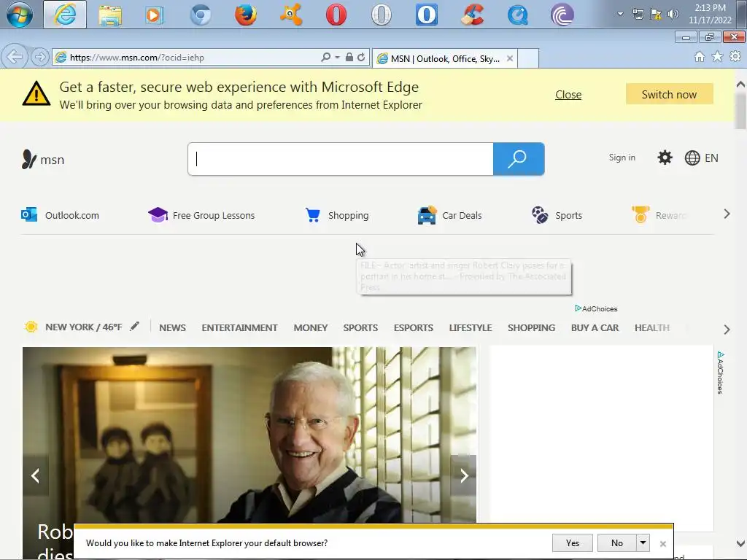747x560 pixels.
Task: Click the browser Forward arrow button
Action: coord(40,57)
